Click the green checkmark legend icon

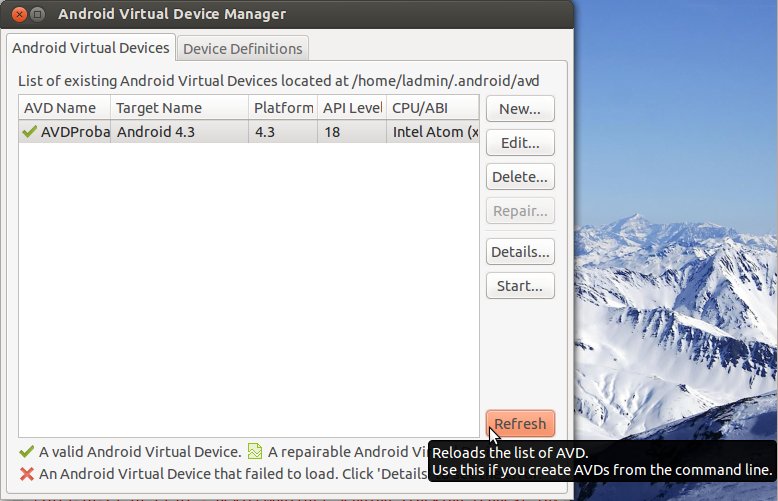[27, 451]
